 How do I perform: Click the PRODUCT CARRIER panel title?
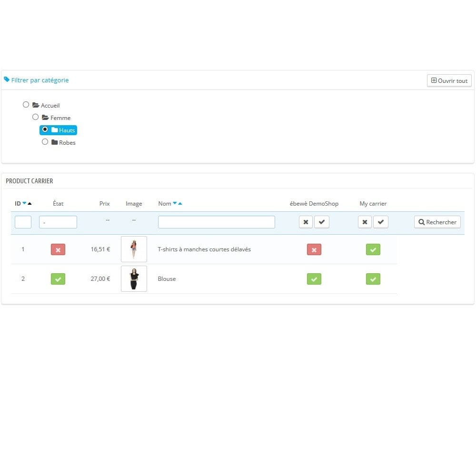tap(30, 181)
